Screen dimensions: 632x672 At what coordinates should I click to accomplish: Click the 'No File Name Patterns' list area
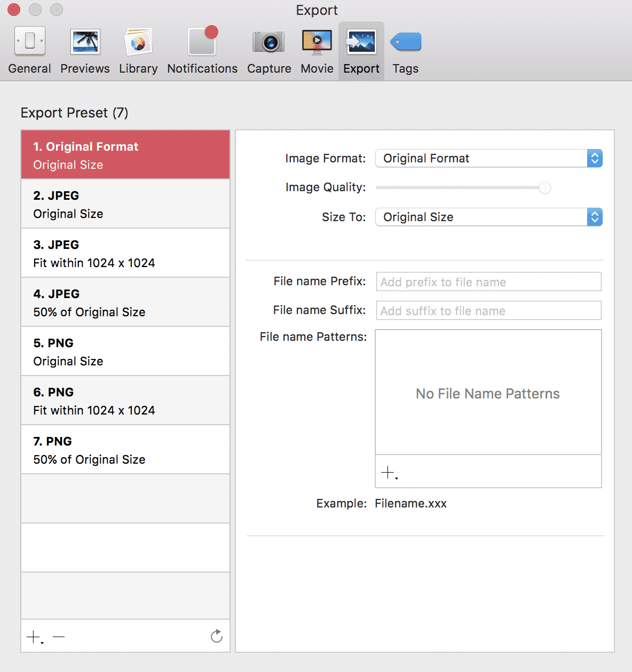488,392
